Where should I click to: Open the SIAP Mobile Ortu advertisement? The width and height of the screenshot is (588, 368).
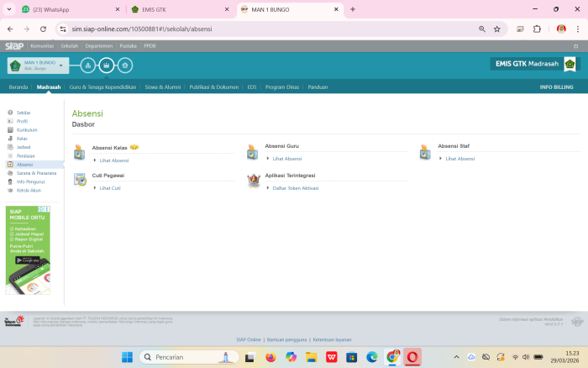pyautogui.click(x=28, y=250)
